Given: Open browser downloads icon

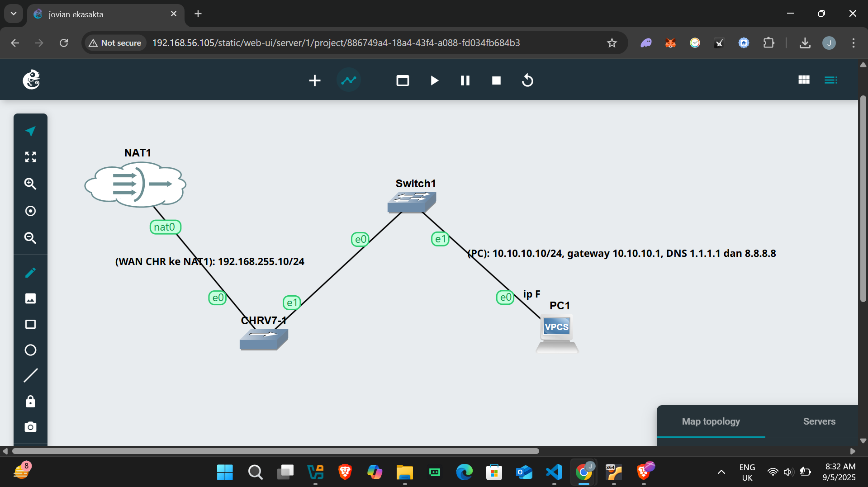Looking at the screenshot, I should coord(805,43).
